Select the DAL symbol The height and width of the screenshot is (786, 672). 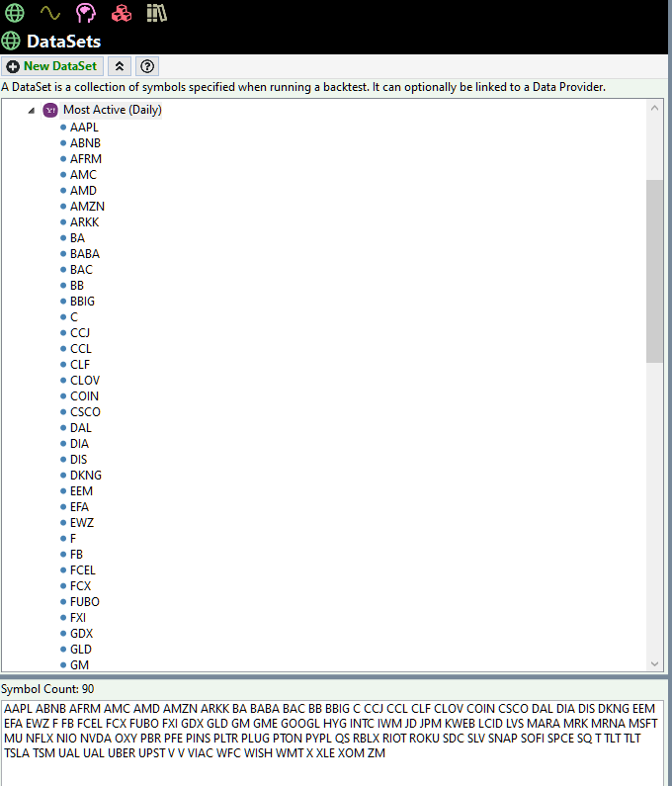[x=81, y=427]
